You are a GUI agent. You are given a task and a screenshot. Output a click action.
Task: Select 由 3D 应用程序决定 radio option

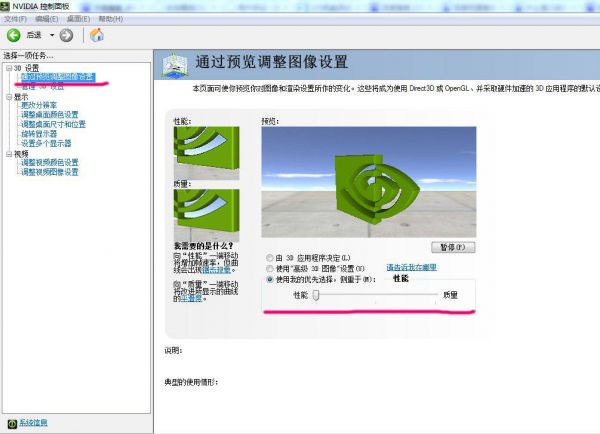click(x=268, y=258)
